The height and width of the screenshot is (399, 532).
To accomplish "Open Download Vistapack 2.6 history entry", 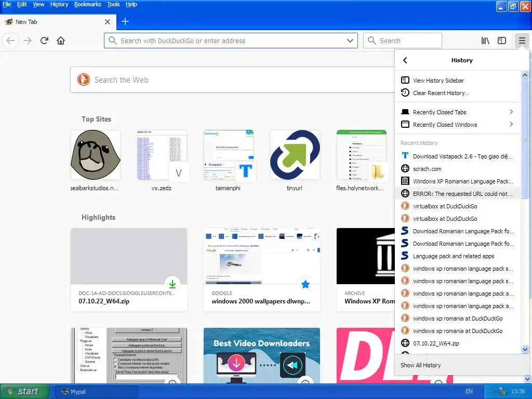I will point(458,156).
